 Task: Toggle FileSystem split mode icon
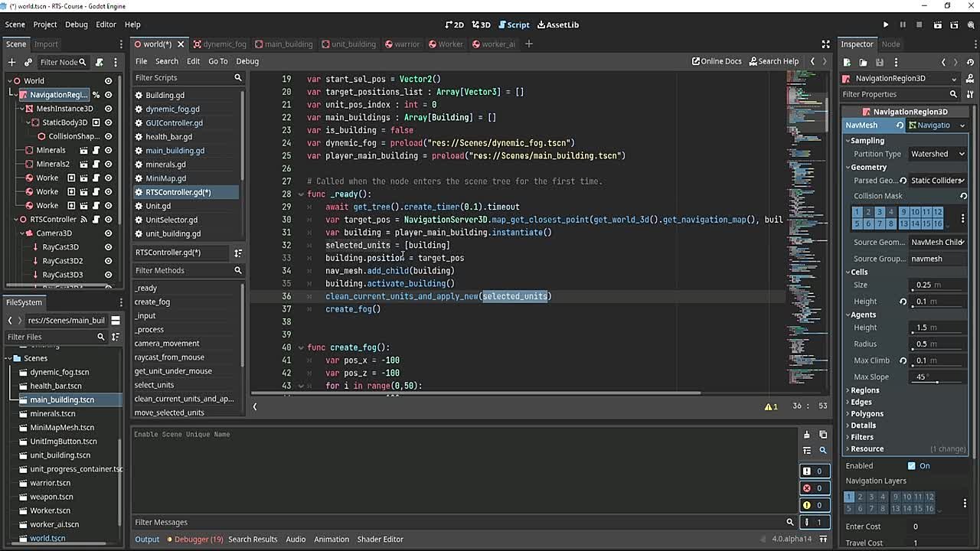[x=116, y=321]
